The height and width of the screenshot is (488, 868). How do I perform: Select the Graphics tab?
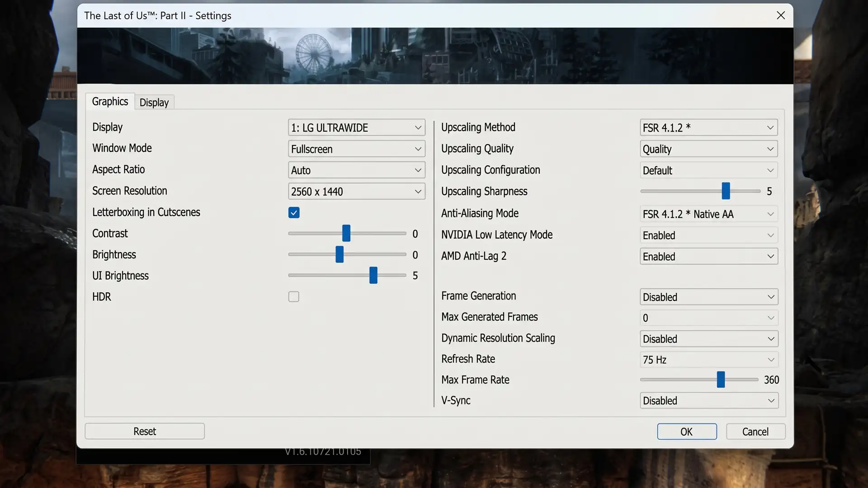point(110,102)
